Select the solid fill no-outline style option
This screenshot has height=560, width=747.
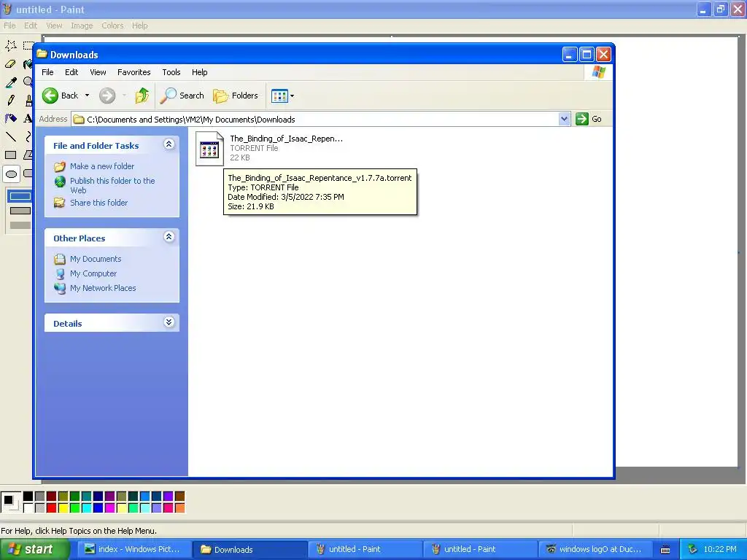(x=20, y=225)
